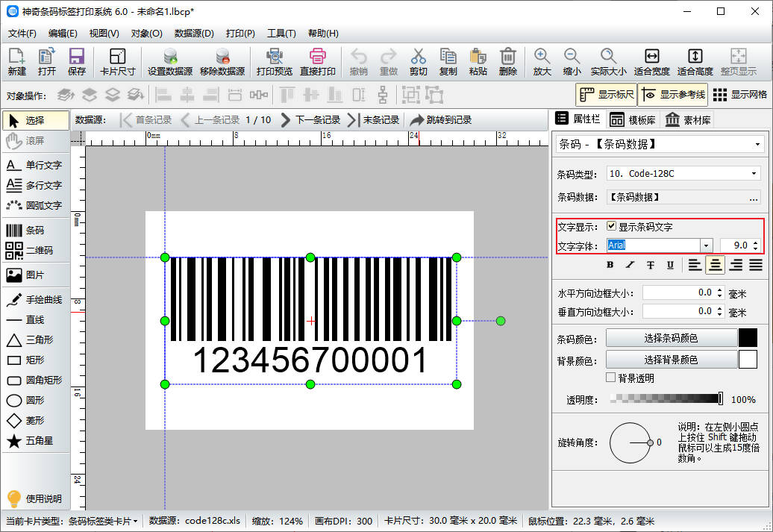Delete the selected object with 删除
Viewport: 773px width, 532px height.
point(508,62)
